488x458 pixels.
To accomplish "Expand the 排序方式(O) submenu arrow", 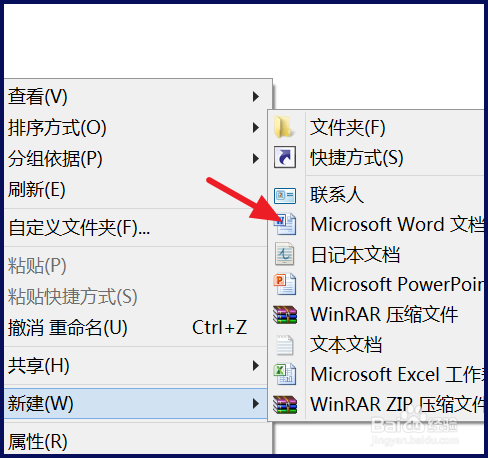I will (256, 127).
